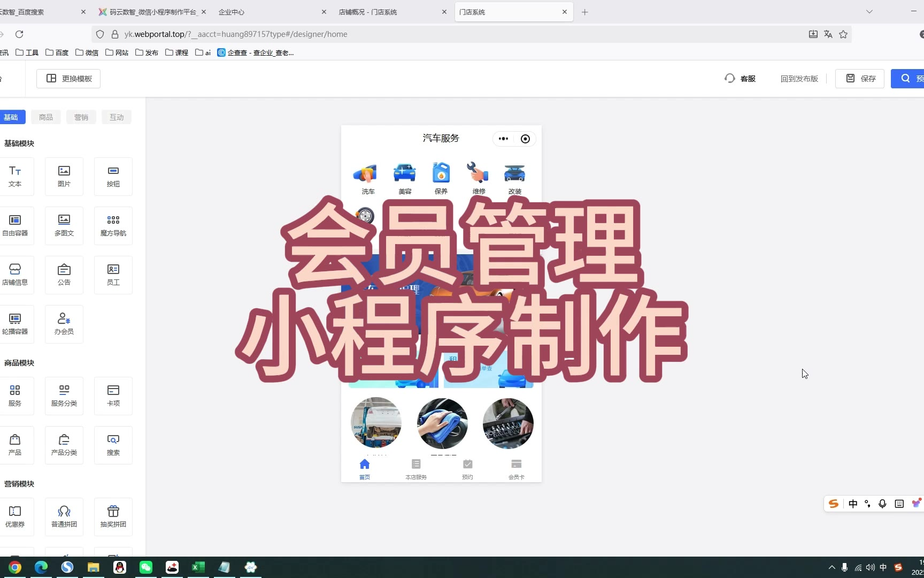Select the 卡项 card item module
The image size is (924, 578).
113,396
